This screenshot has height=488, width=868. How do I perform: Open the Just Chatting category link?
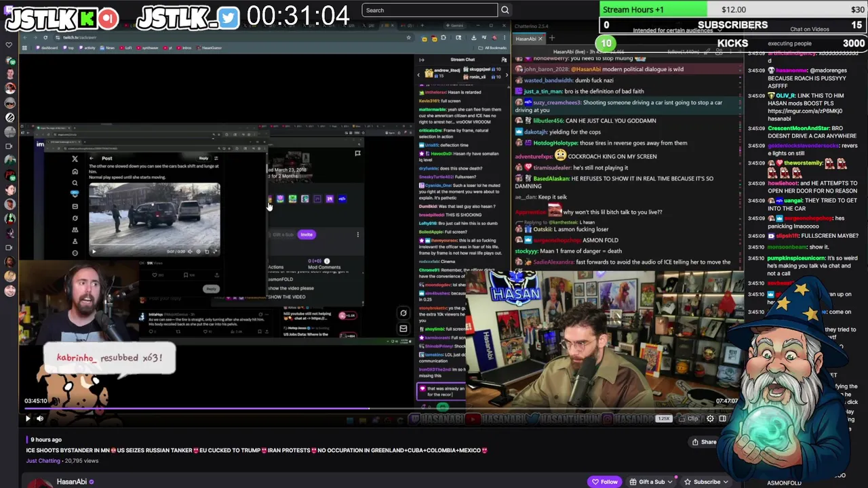43,461
